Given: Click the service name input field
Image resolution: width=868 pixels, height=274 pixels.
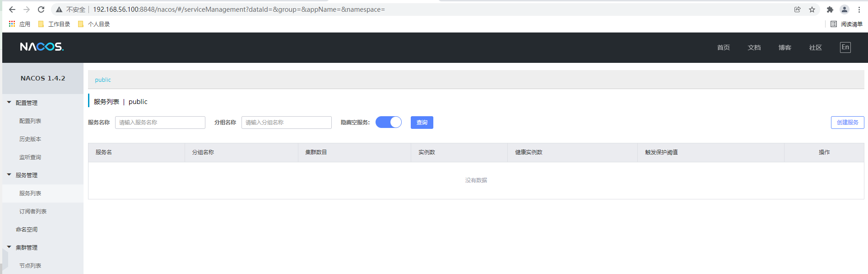Looking at the screenshot, I should pos(160,123).
